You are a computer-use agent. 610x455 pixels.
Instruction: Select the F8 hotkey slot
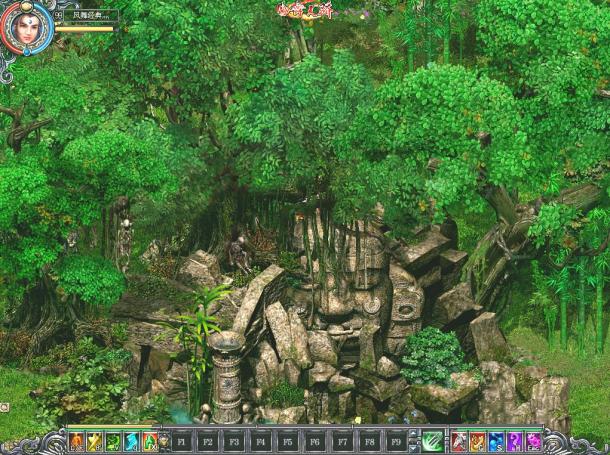[370, 442]
